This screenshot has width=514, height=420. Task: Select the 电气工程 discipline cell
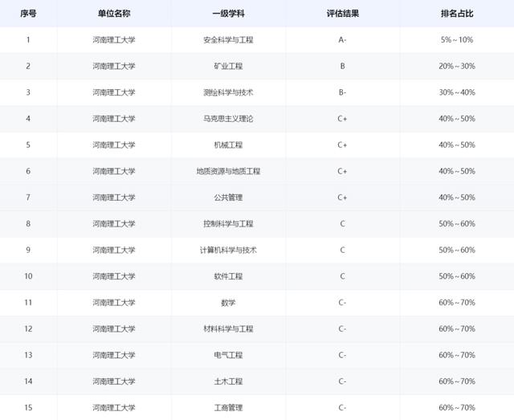[228, 355]
